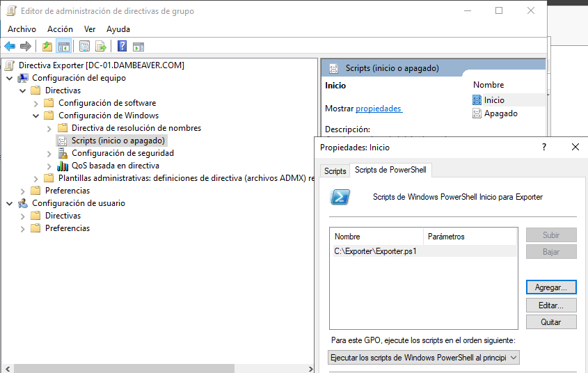Click the Configuración de usuario user icon
Viewport: 588px width, 373px height.
pos(23,203)
